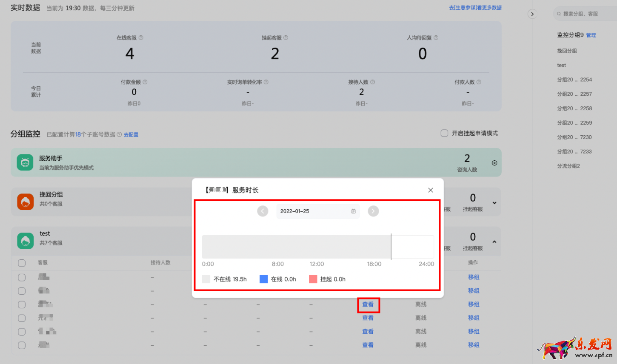The image size is (617, 364).
Task: Close the 服务时长 popup dialog
Action: [x=430, y=190]
